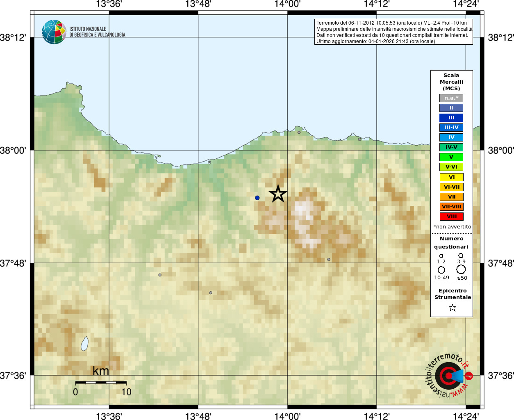The width and height of the screenshot is (514, 420).
Task: Click the epicenter star on the map
Action: (278, 194)
